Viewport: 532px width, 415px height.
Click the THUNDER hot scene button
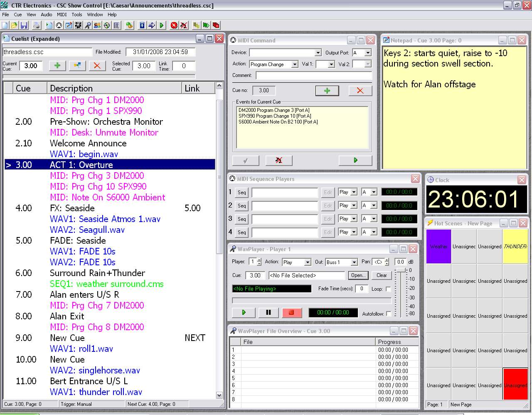(x=515, y=246)
